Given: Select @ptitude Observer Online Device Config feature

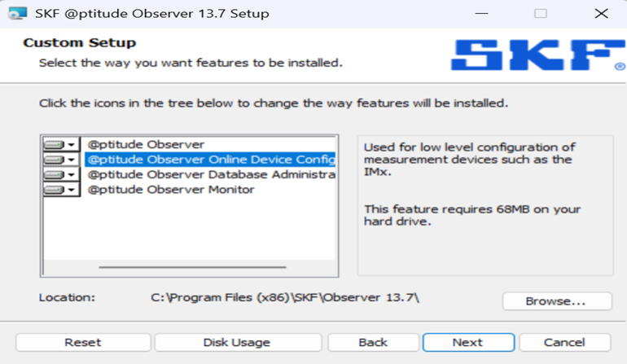Looking at the screenshot, I should tap(210, 160).
